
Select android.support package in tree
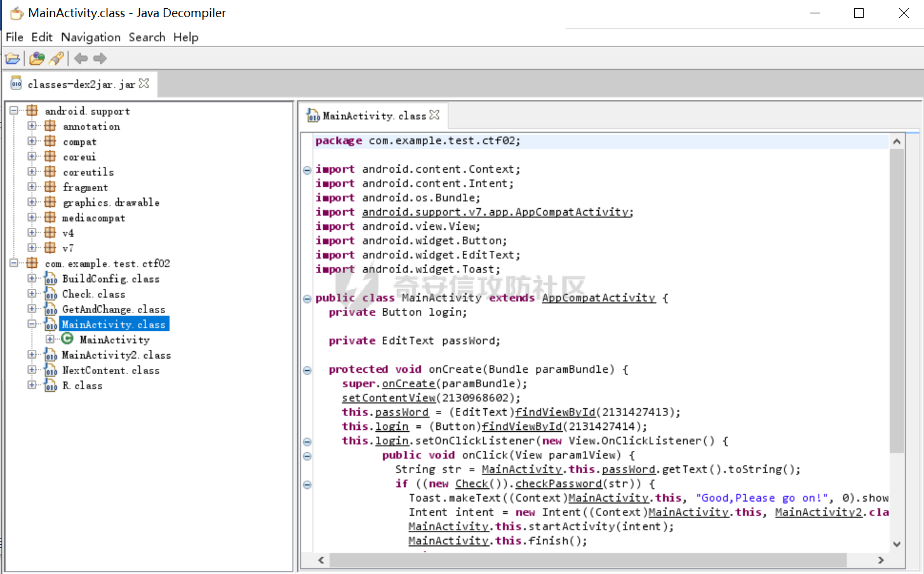[x=87, y=111]
